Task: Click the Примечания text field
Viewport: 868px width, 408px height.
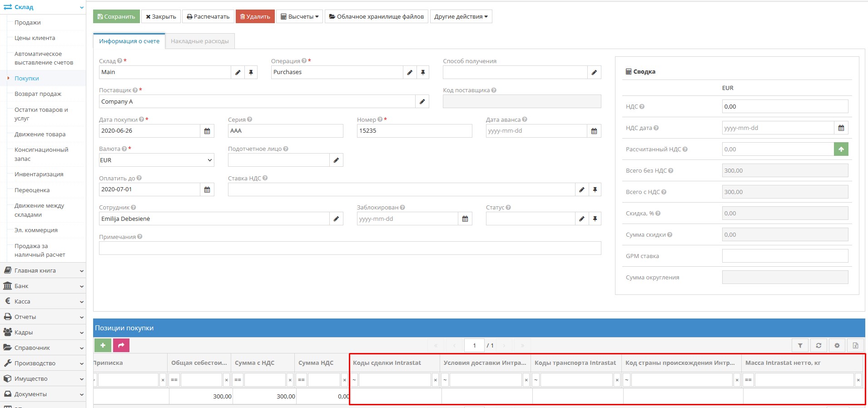Action: click(350, 248)
